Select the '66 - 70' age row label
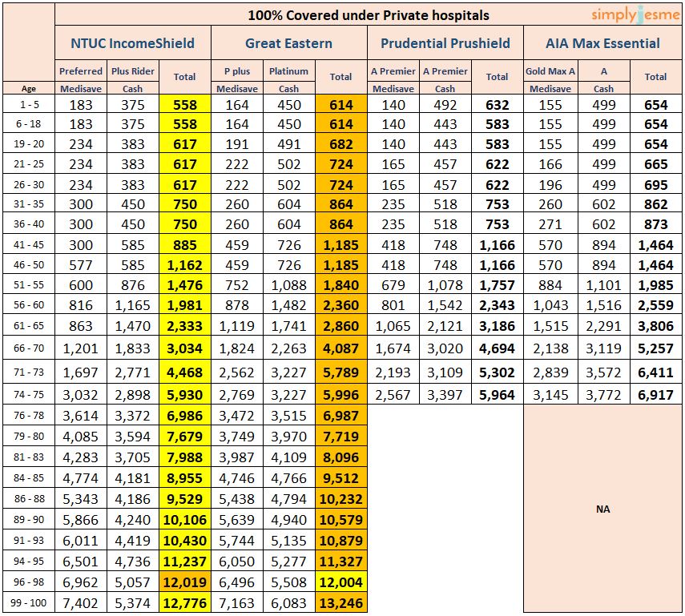 tap(29, 348)
